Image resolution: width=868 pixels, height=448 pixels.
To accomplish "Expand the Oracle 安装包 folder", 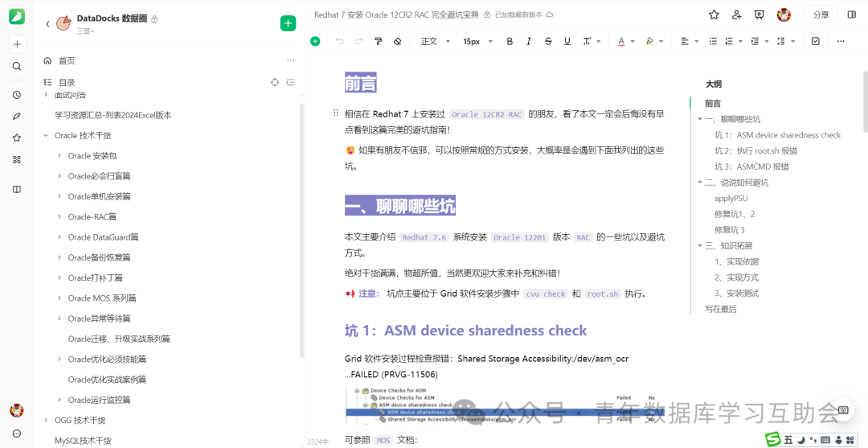I will 59,156.
